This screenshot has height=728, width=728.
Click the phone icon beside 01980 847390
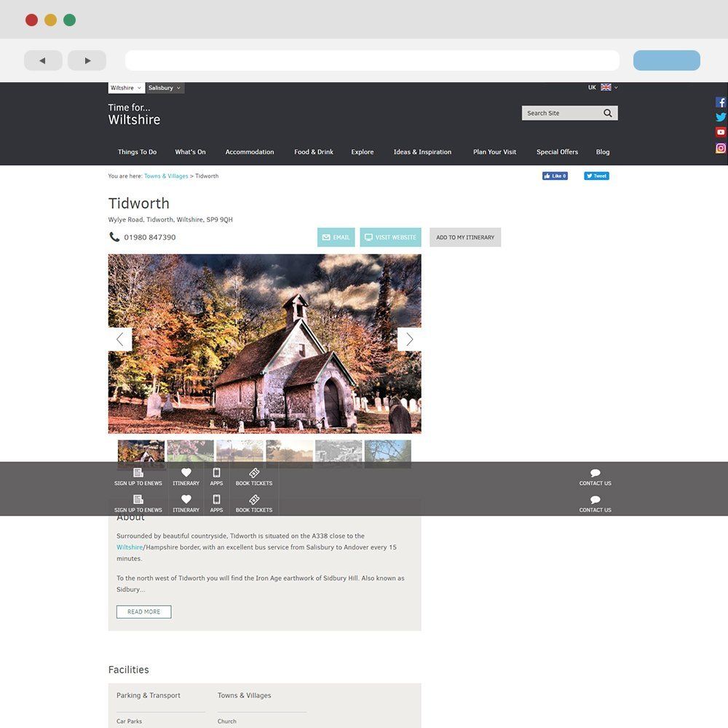click(x=114, y=237)
